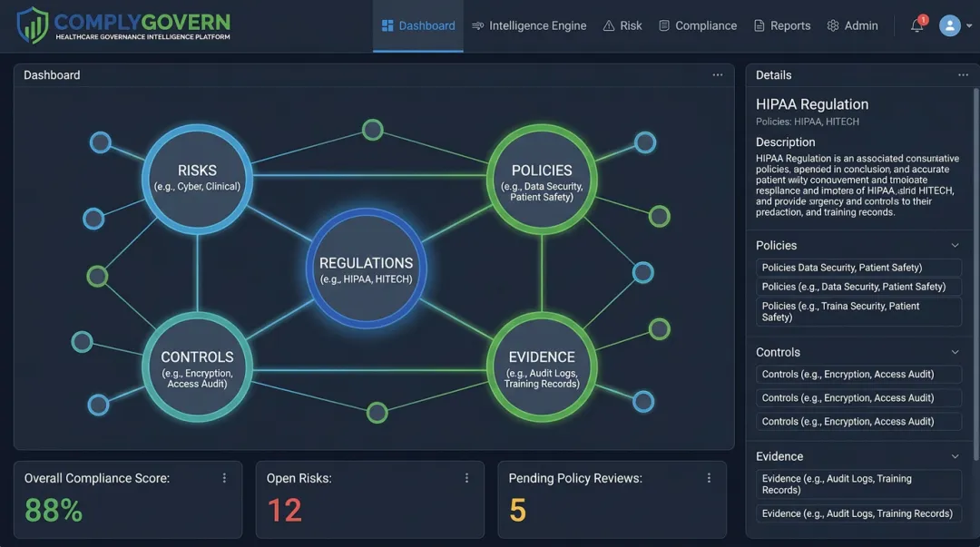This screenshot has width=980, height=547.
Task: Click the ComplyGovern shield logo
Action: click(33, 25)
